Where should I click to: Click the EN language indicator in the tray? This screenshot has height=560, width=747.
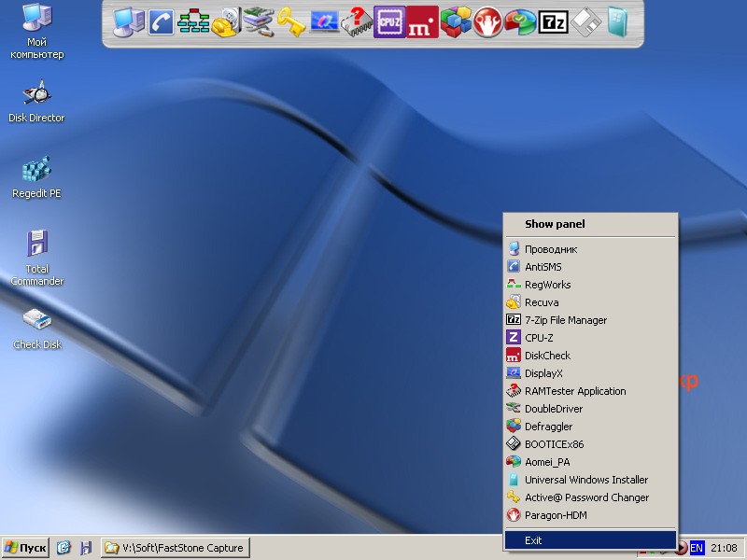(697, 548)
